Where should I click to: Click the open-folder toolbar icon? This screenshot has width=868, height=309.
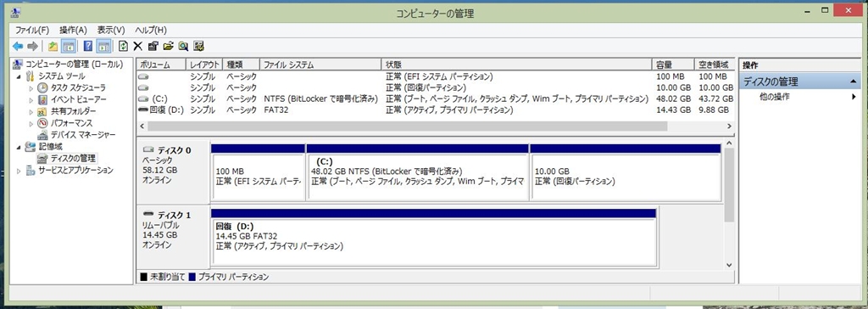pos(169,46)
